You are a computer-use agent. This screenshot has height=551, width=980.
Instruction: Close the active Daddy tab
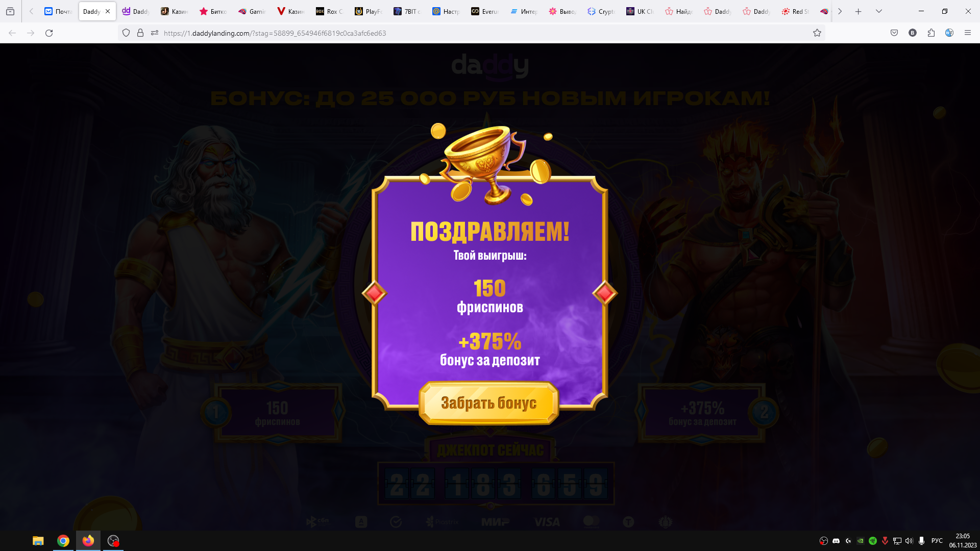(x=108, y=11)
